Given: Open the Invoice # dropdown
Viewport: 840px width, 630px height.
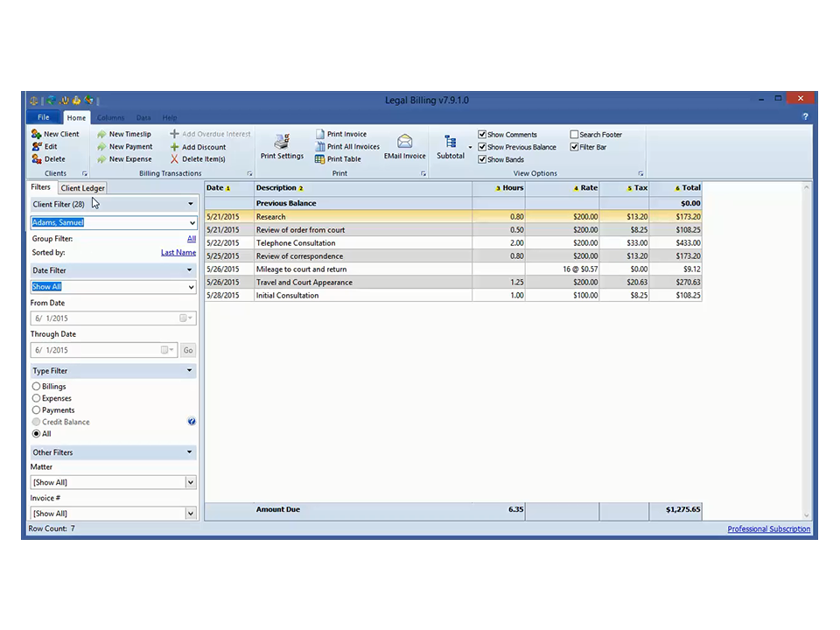Looking at the screenshot, I should coord(190,514).
